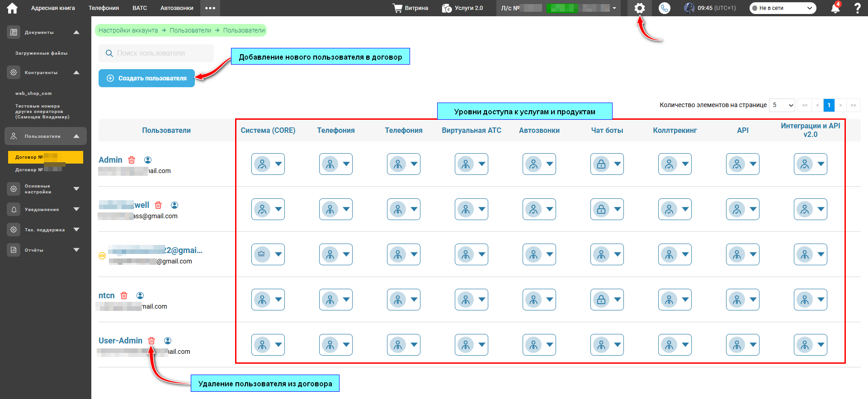The image size is (868, 399).
Task: Open the help question mark
Action: 857,8
